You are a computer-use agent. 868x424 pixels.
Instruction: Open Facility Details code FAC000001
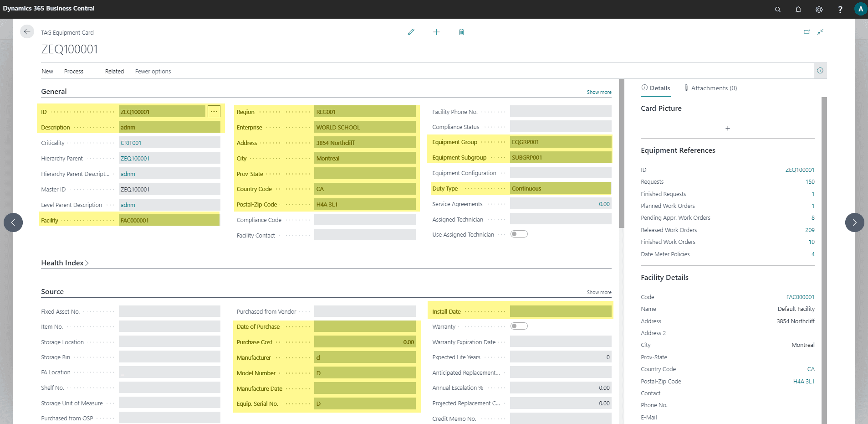(x=800, y=297)
